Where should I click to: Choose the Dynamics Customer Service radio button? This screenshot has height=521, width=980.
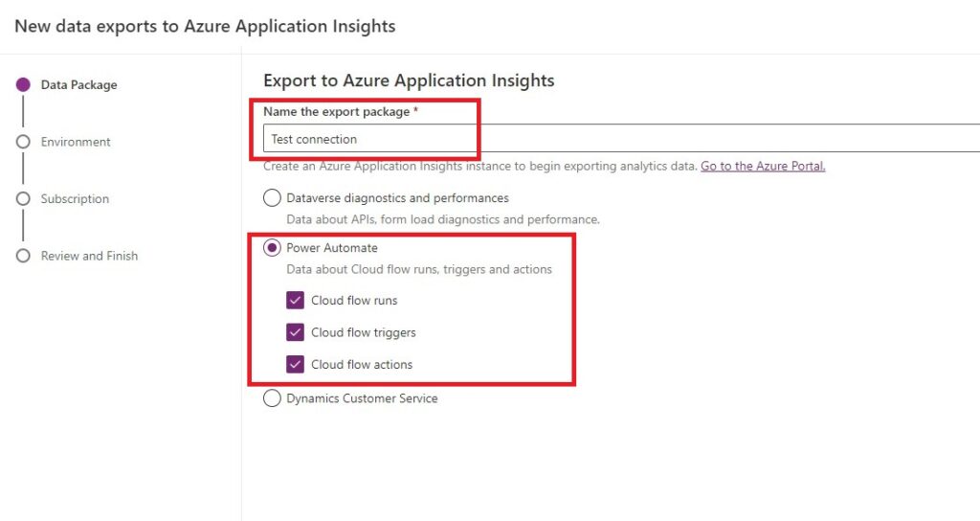point(272,398)
